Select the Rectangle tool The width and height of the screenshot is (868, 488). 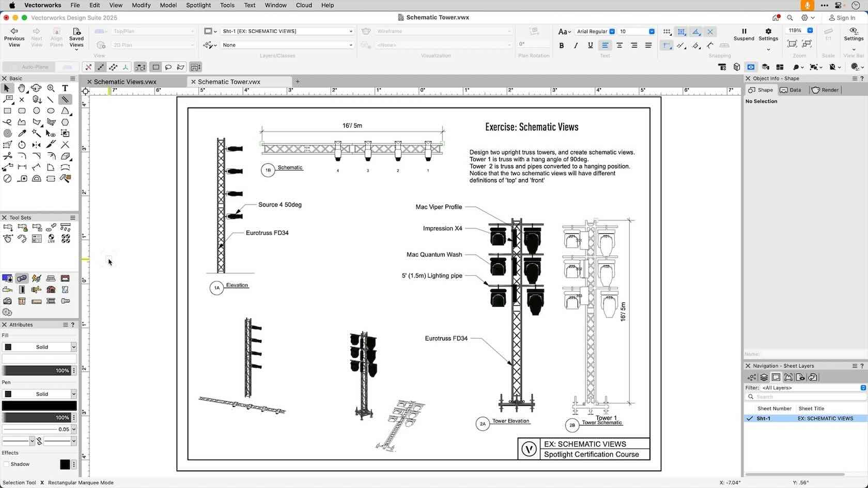click(8, 111)
